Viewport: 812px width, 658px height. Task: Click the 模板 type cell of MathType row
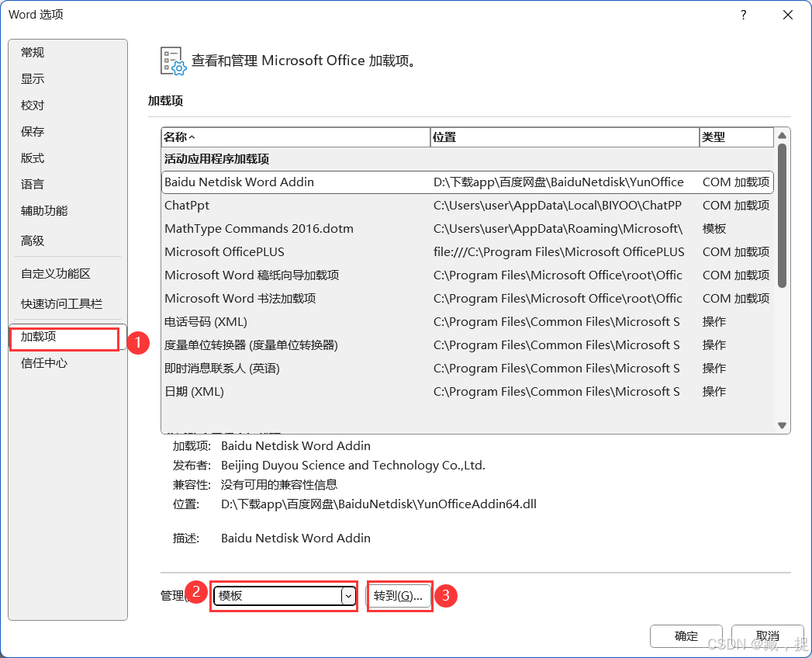[x=714, y=229]
